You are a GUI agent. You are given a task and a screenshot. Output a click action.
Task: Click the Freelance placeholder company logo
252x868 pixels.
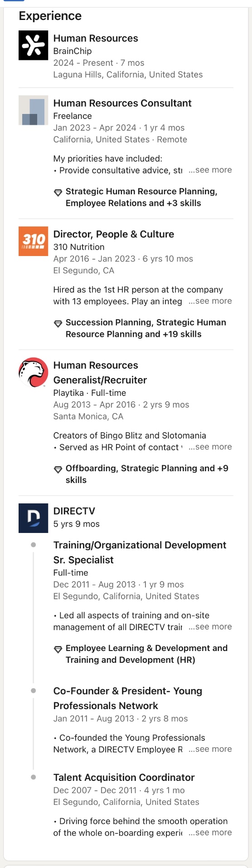click(33, 110)
